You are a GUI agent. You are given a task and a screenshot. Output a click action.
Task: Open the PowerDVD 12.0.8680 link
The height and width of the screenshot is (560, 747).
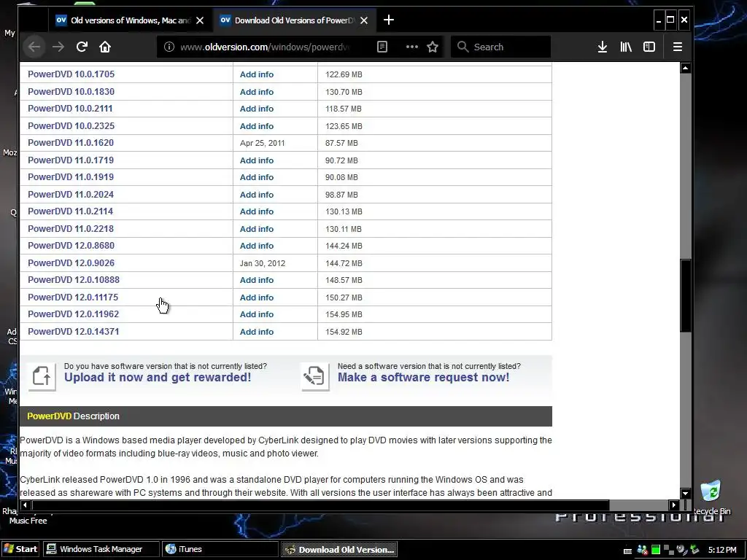[x=71, y=246]
